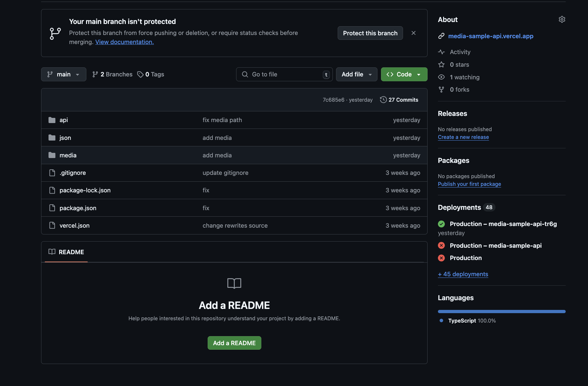Click Publish your first package link

click(469, 184)
